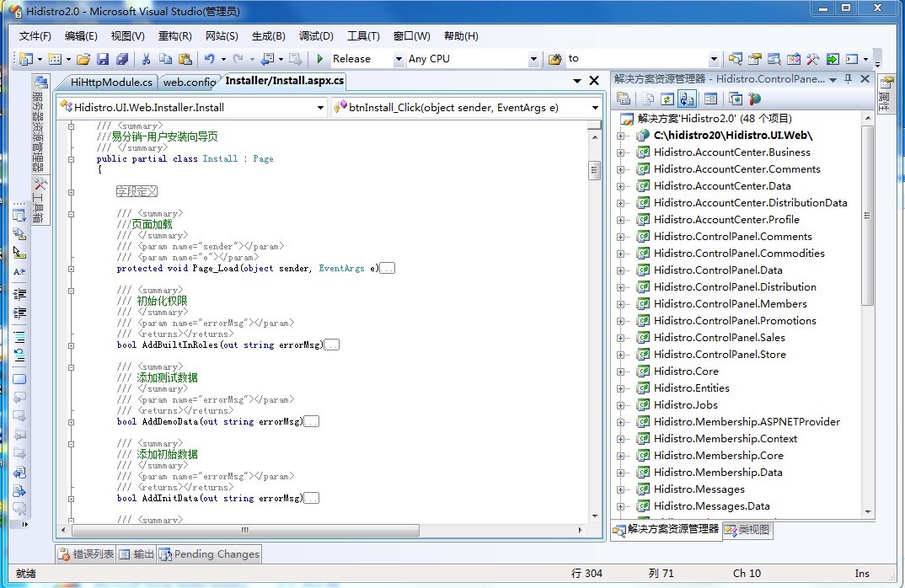Click the Add New Item toolbar icon
The image size is (905, 588).
click(55, 59)
